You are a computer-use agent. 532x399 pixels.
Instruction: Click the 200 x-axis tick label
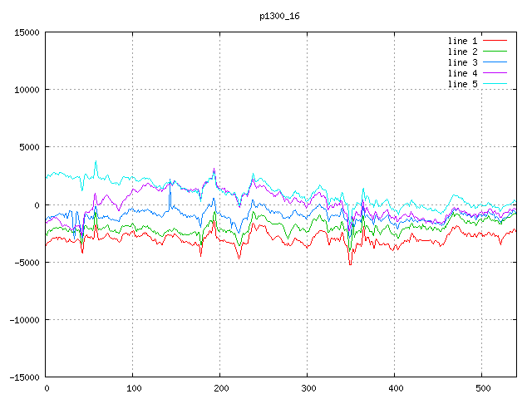point(220,388)
